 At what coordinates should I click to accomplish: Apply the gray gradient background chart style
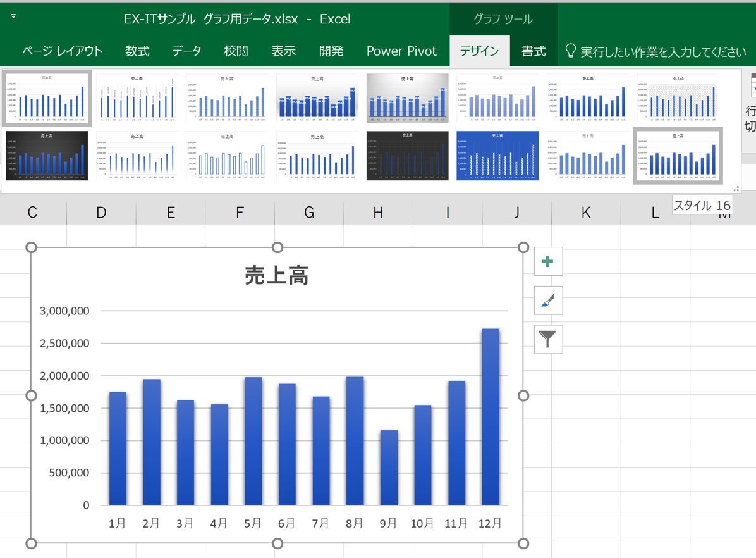408,99
